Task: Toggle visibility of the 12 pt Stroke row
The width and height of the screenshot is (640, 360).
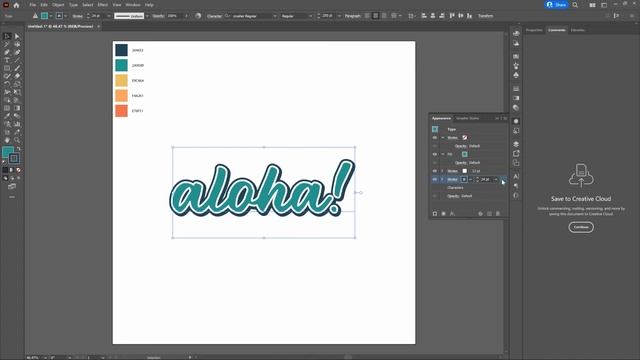Action: (435, 171)
